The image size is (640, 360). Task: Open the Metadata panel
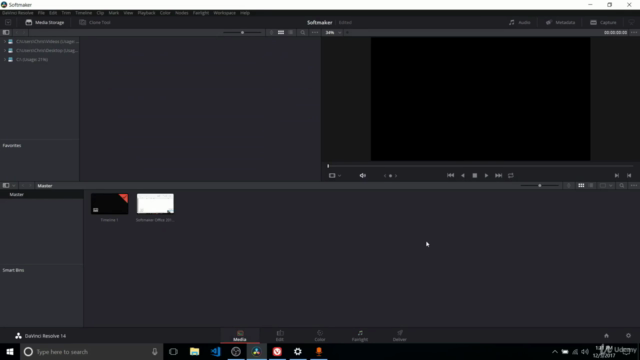(x=560, y=22)
